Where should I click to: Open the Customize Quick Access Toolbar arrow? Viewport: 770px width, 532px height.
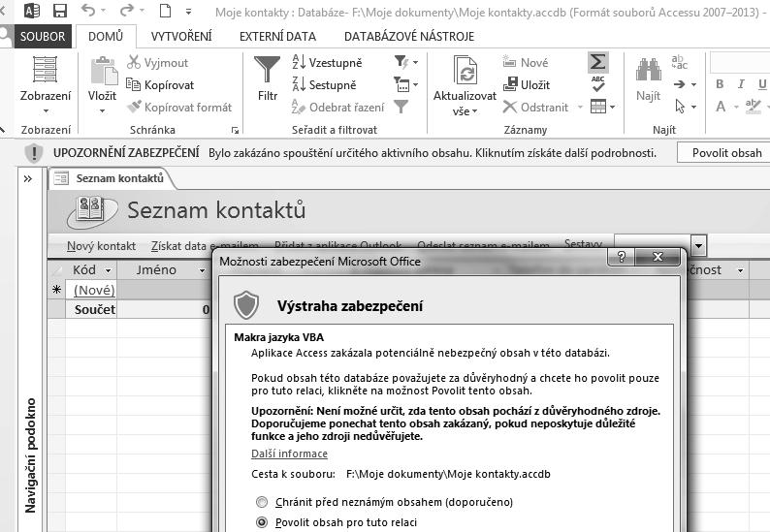click(x=188, y=11)
